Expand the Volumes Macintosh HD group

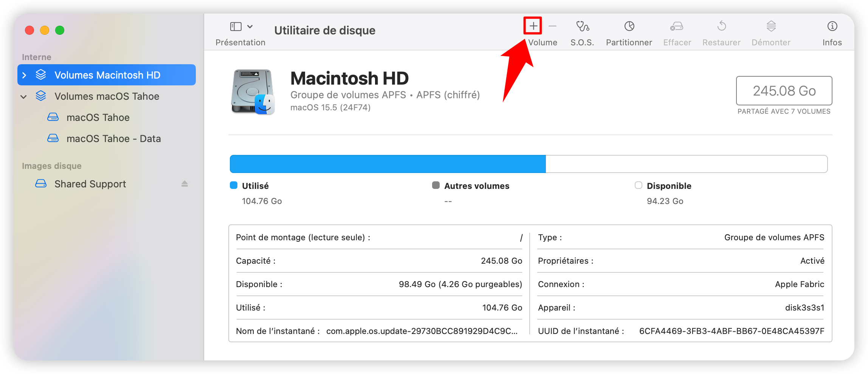[x=24, y=75]
